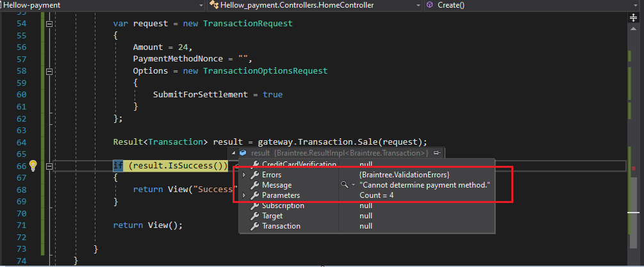Image resolution: width=644 pixels, height=267 pixels.
Task: Click line number 64 in the margin
Action: (21, 142)
